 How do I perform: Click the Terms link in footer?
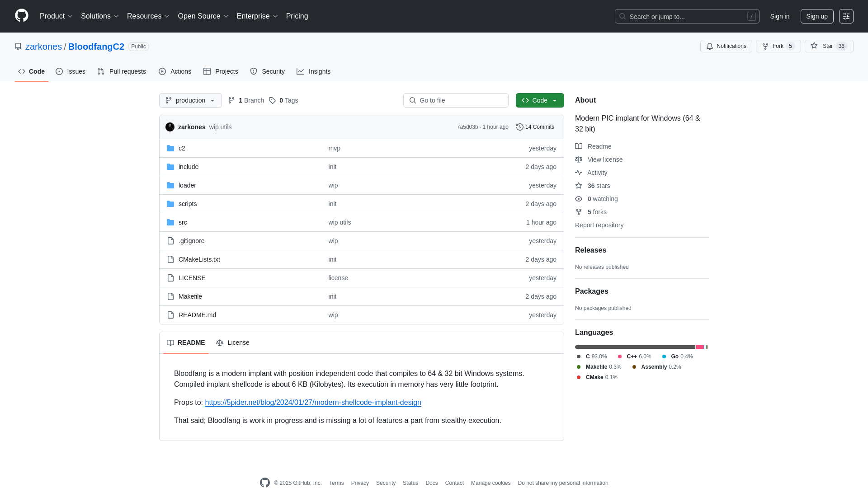tap(336, 483)
